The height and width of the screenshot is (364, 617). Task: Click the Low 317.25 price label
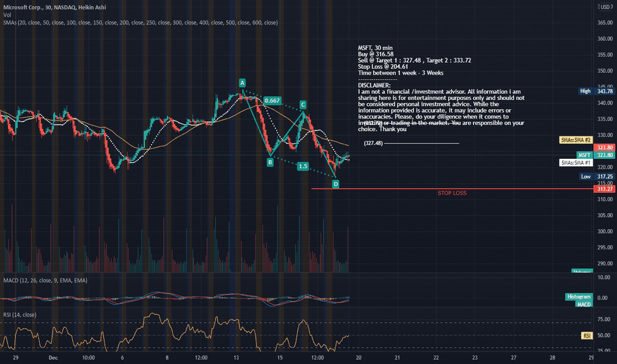[597, 177]
